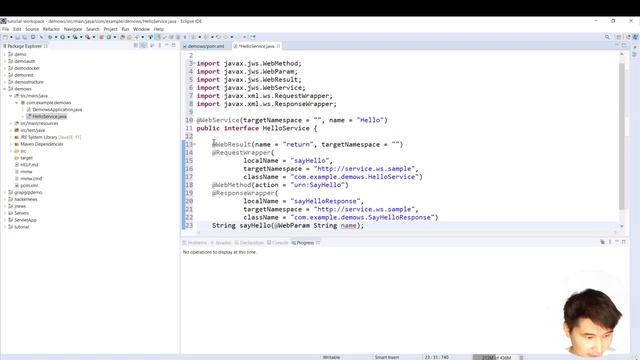
Task: Open the File menu
Action: coord(5,29)
